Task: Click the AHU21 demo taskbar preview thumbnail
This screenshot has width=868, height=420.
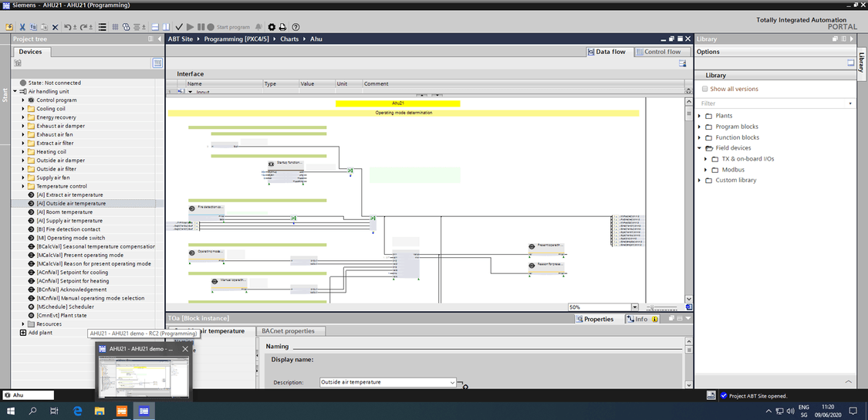Action: pos(144,378)
